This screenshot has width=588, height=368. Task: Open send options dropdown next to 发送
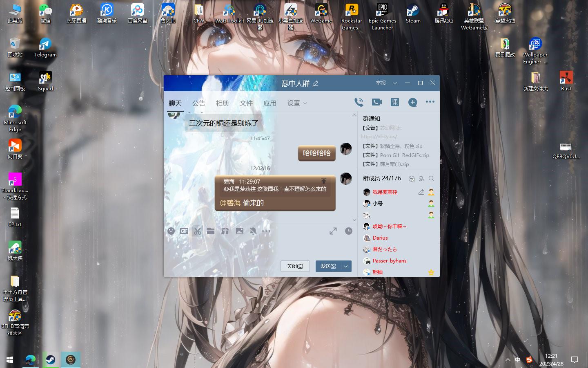tap(346, 266)
